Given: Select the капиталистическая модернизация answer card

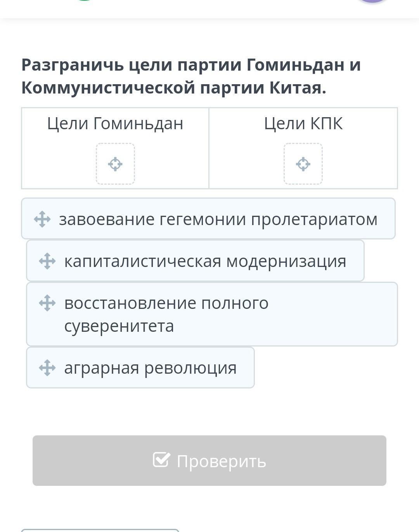Looking at the screenshot, I should click(195, 261).
